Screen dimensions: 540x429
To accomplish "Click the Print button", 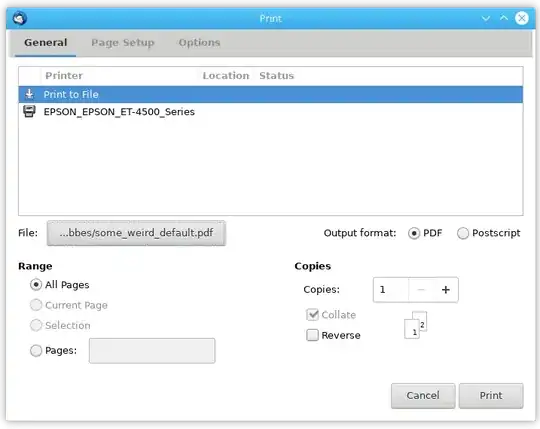I will tap(491, 396).
